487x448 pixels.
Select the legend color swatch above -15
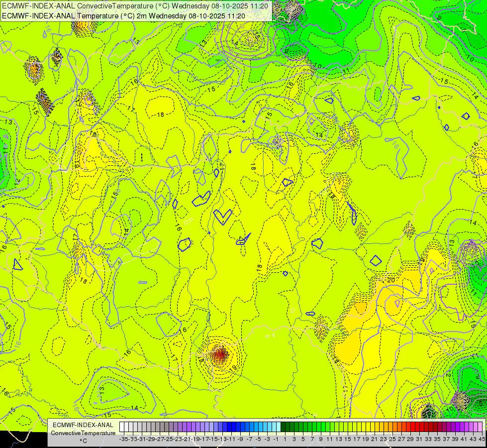(x=211, y=427)
